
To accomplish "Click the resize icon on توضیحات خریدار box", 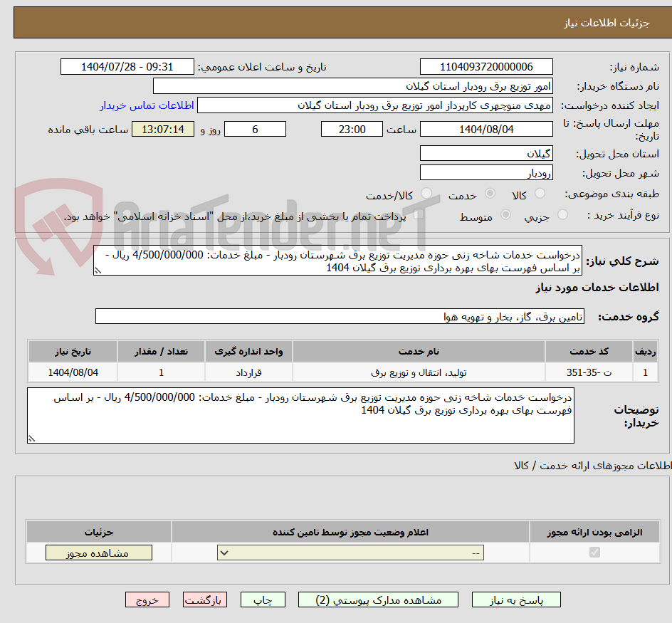I will [31, 440].
